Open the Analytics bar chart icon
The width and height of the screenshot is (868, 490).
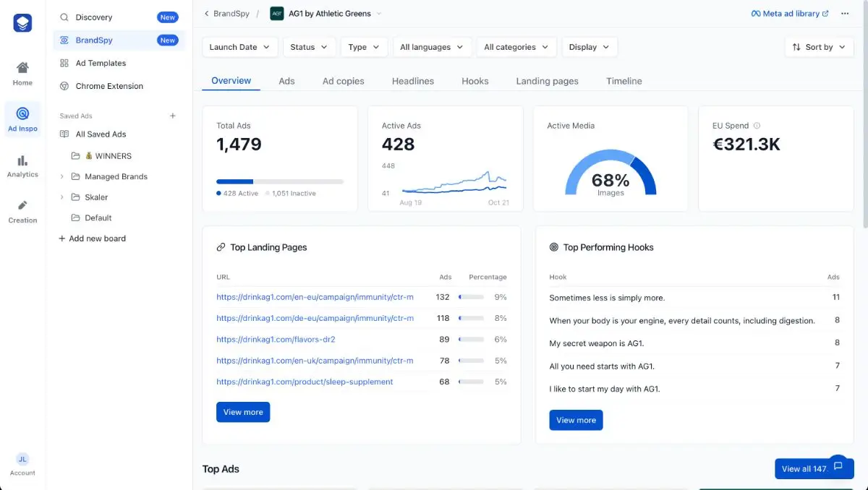[22, 160]
